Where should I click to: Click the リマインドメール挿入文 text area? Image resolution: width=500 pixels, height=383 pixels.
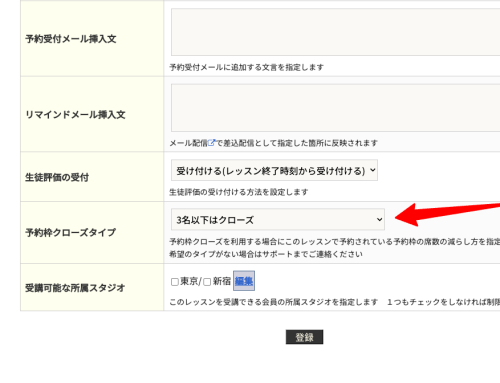coord(335,108)
